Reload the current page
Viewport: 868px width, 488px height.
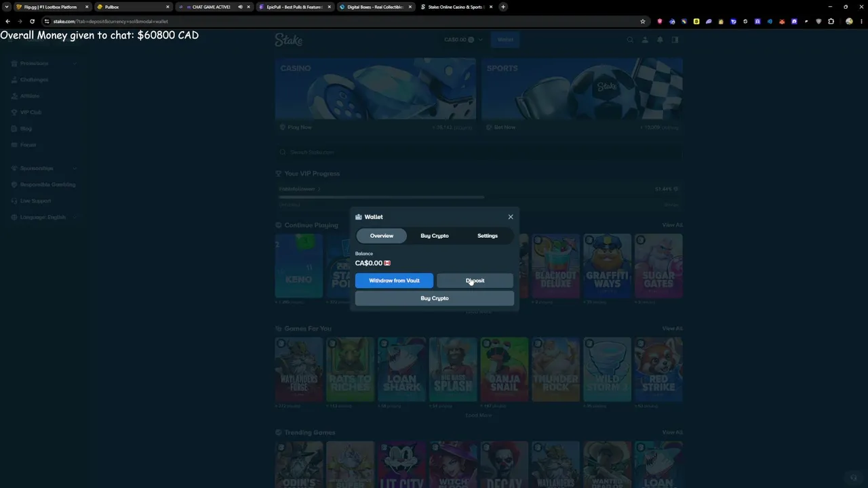pos(32,21)
